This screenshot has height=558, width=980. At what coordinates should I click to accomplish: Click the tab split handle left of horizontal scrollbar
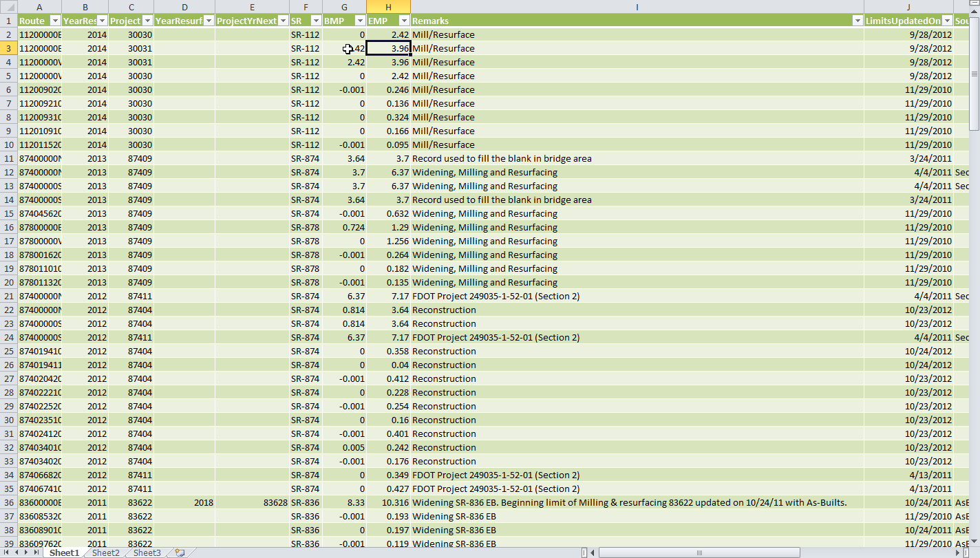tap(584, 552)
